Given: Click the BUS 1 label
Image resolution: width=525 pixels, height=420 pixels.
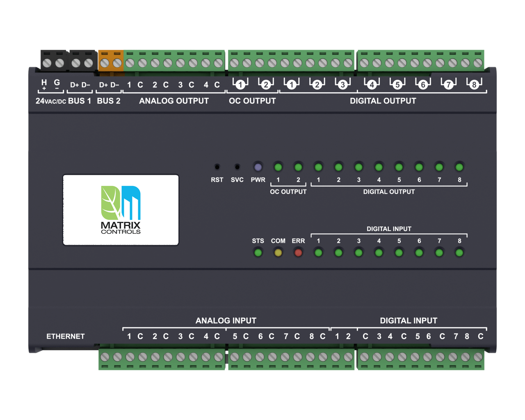Looking at the screenshot, I should [x=80, y=101].
